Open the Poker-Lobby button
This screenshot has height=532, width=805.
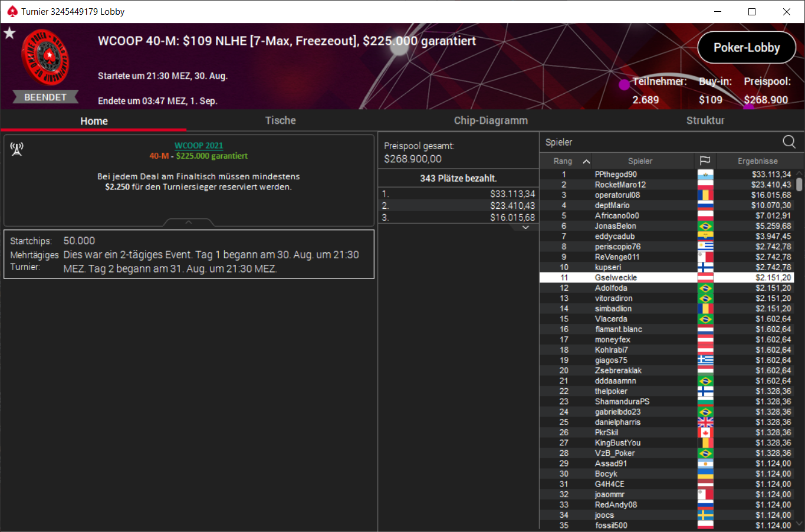(x=747, y=48)
